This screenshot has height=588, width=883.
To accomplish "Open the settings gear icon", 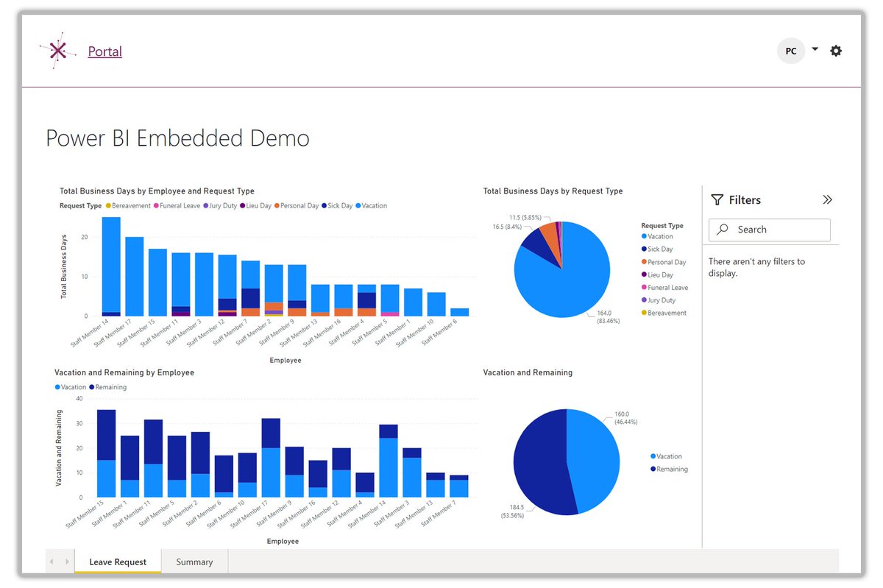I will [x=836, y=51].
